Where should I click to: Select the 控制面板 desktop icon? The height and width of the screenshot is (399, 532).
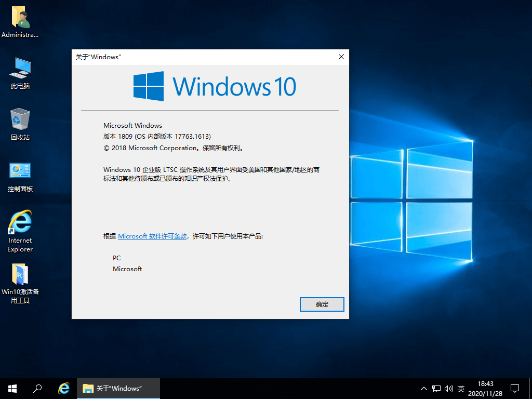click(x=20, y=177)
